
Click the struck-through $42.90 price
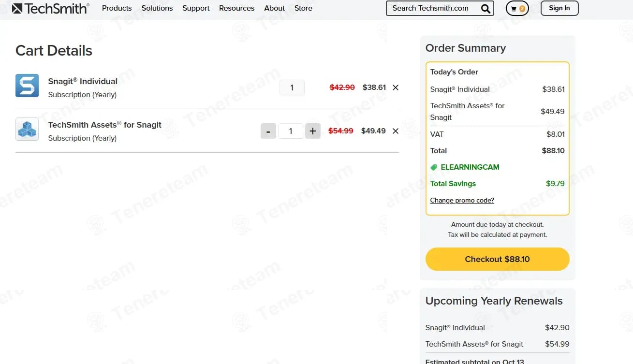pos(342,87)
